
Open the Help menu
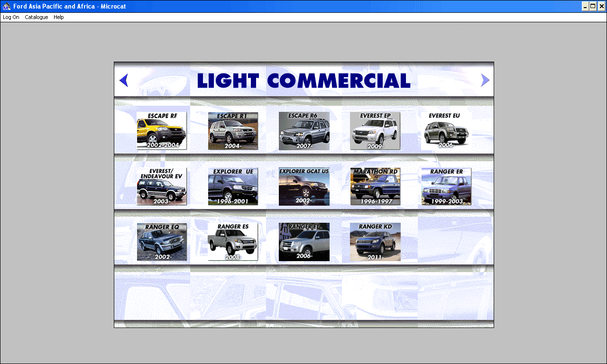pos(58,17)
